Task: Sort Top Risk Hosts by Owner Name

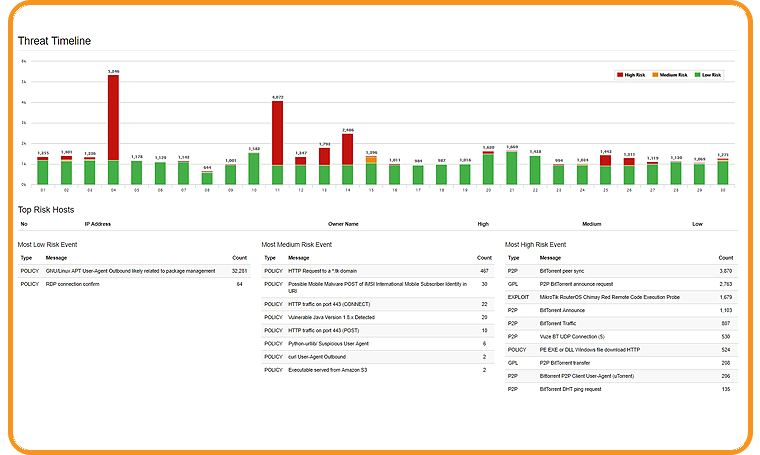Action: coord(343,224)
